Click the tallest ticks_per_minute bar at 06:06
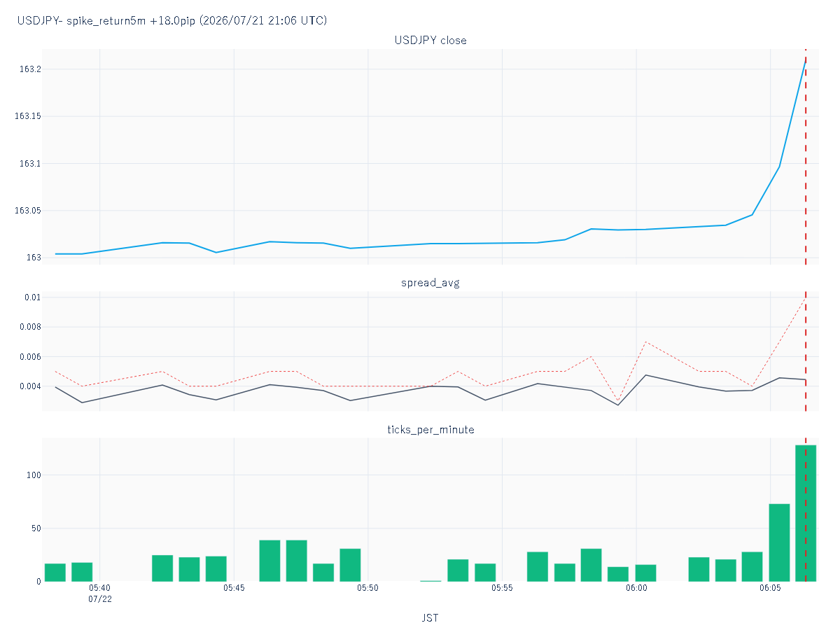The width and height of the screenshot is (840, 630). (x=806, y=513)
